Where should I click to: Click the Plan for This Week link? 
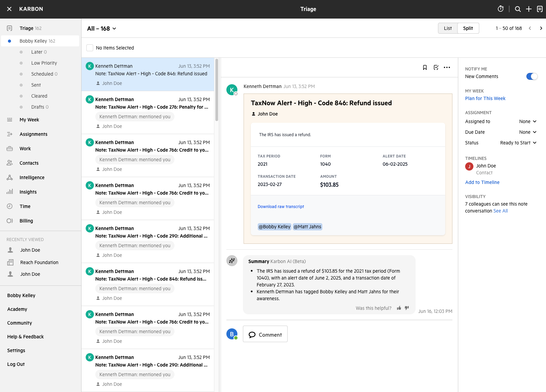point(485,98)
